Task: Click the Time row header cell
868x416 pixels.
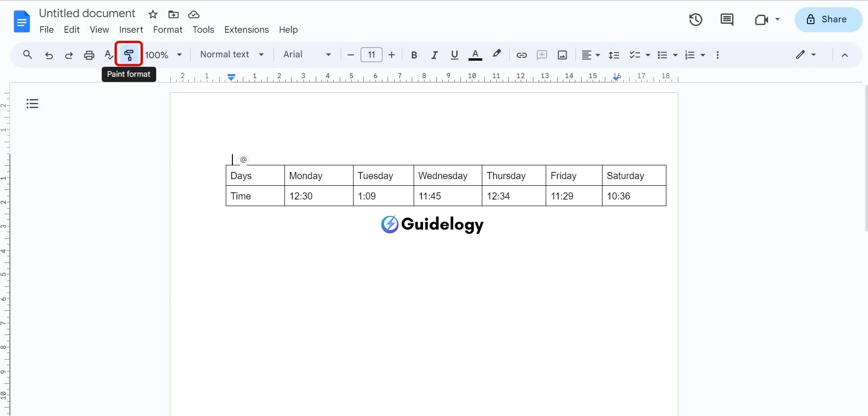Action: pyautogui.click(x=255, y=196)
